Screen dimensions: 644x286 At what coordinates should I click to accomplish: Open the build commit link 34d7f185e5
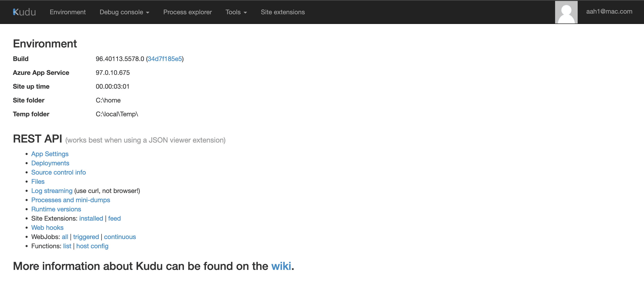(165, 59)
